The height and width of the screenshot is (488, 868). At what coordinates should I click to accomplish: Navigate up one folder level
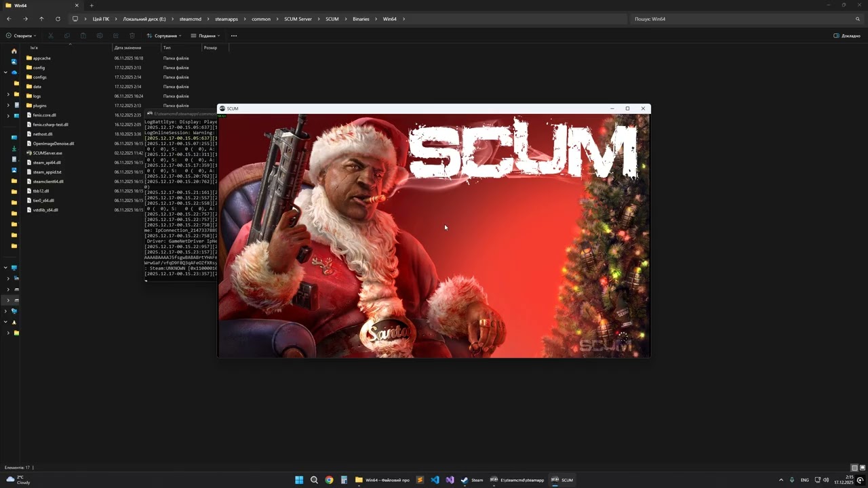click(41, 19)
